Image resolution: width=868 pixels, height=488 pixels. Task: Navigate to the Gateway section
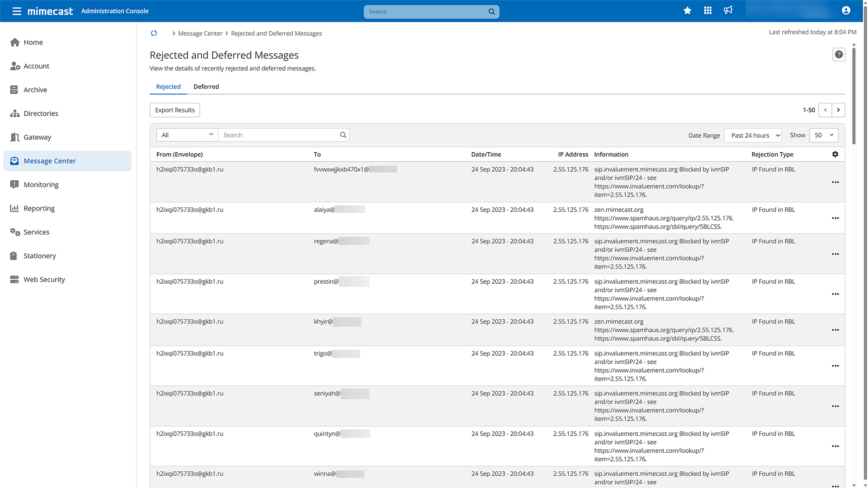pyautogui.click(x=37, y=137)
